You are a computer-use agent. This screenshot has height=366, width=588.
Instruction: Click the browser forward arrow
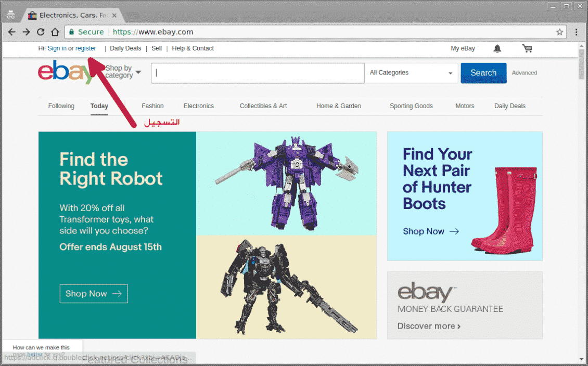(x=26, y=32)
